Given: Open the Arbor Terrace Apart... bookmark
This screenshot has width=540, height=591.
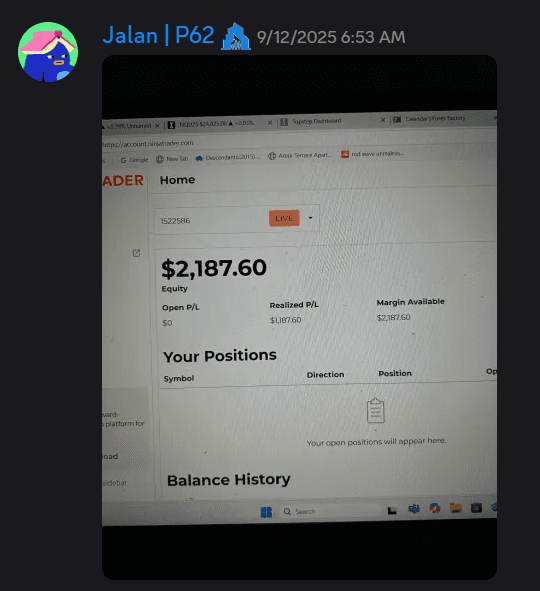Looking at the screenshot, I should [x=300, y=155].
